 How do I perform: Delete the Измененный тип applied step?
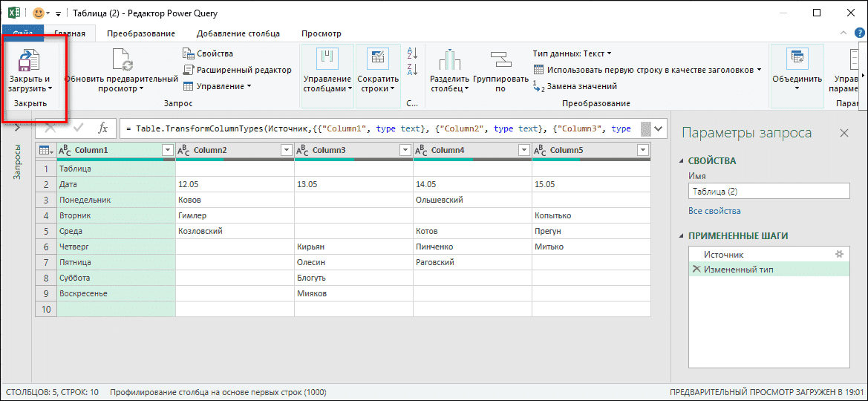click(x=696, y=269)
